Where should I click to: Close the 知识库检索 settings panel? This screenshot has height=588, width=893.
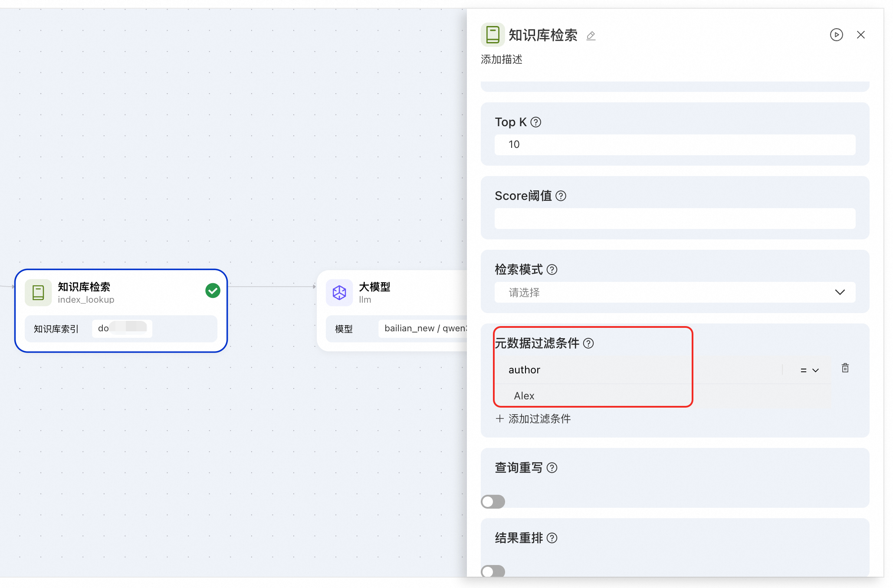click(x=861, y=35)
